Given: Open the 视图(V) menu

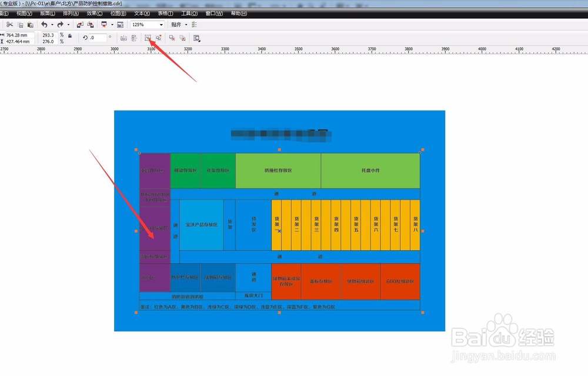Looking at the screenshot, I should [24, 13].
